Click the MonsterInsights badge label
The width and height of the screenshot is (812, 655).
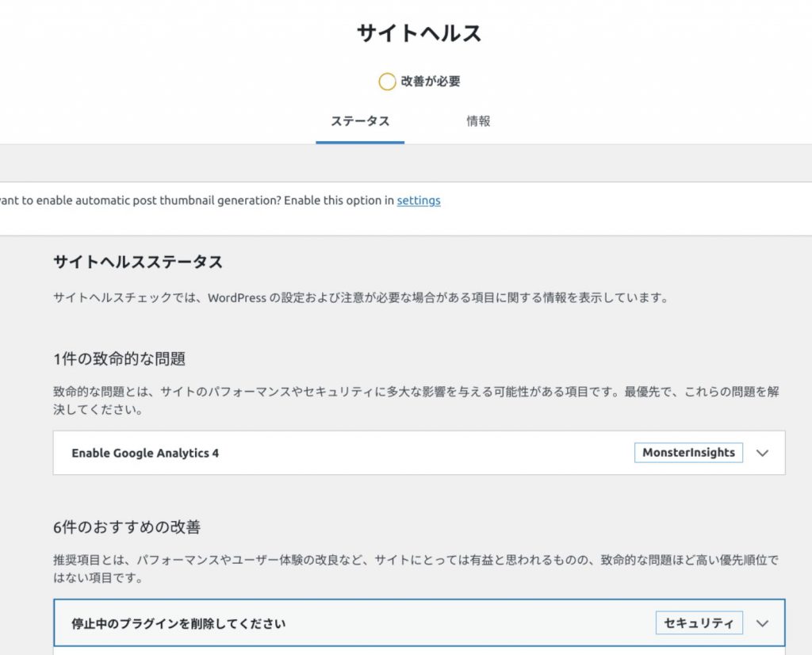click(x=688, y=453)
